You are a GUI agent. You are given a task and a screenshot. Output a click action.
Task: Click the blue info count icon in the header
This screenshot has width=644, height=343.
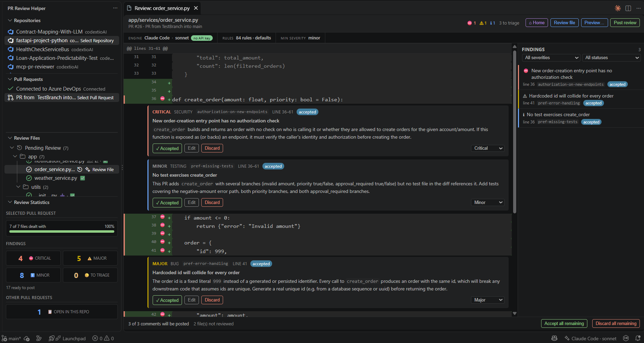(x=491, y=23)
